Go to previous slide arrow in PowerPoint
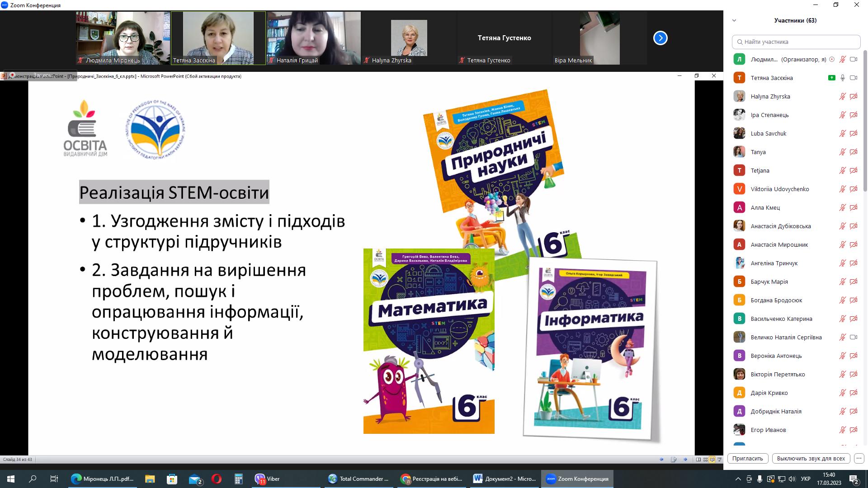Screen dimensions: 868x488 pos(662,460)
